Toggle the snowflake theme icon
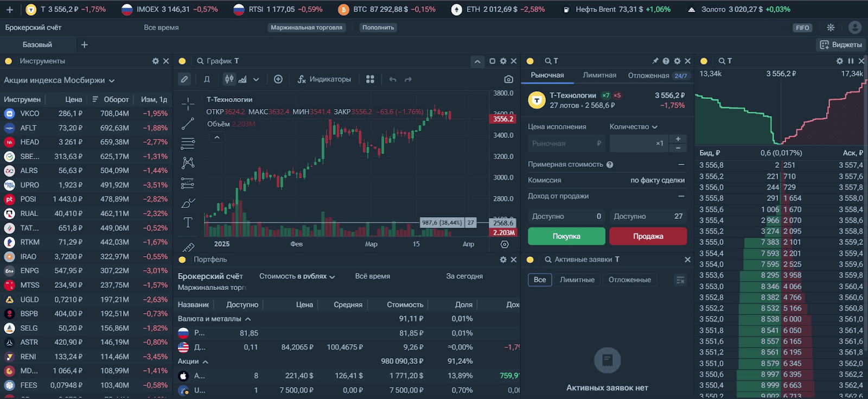The image size is (868, 399). click(x=831, y=28)
